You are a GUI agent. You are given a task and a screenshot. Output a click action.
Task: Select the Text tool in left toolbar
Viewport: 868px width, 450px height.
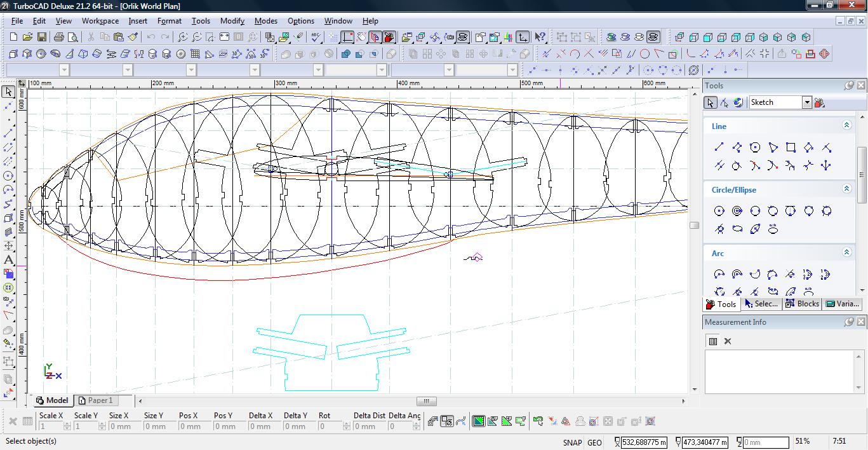pos(9,260)
